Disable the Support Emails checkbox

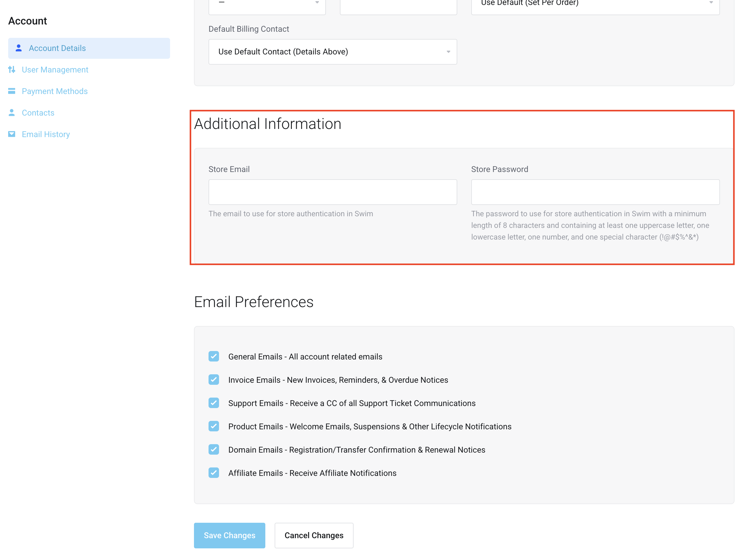(x=213, y=403)
